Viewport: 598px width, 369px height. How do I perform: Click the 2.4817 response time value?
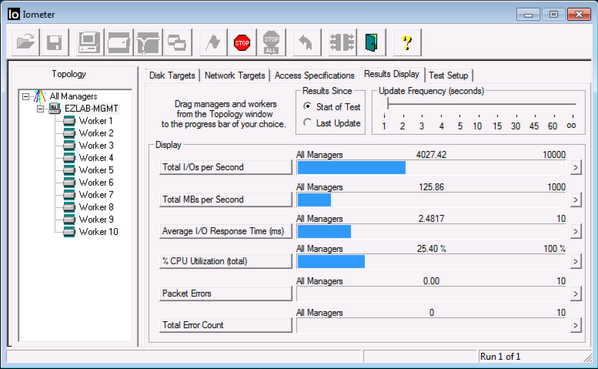point(431,219)
